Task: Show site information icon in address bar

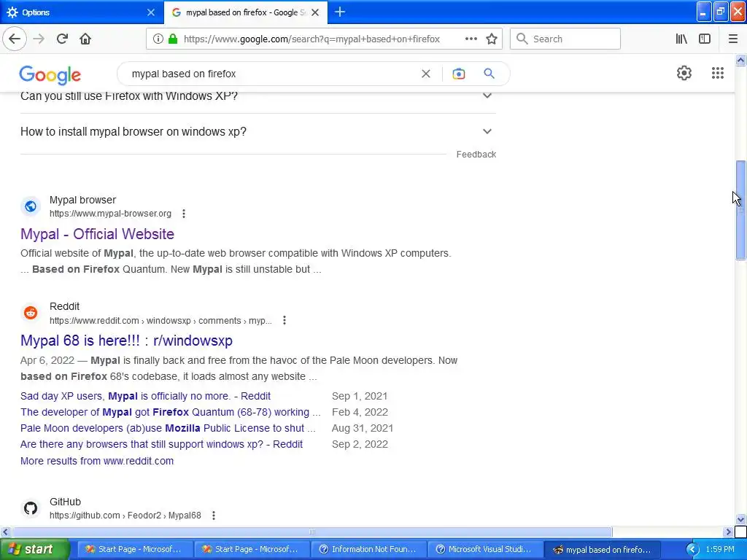Action: coord(158,39)
